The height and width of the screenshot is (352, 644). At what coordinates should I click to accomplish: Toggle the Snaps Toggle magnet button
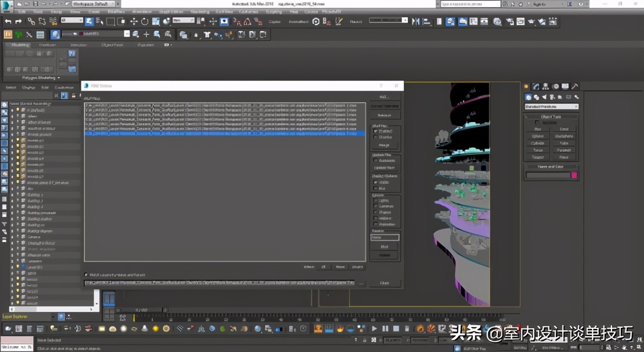(x=237, y=21)
